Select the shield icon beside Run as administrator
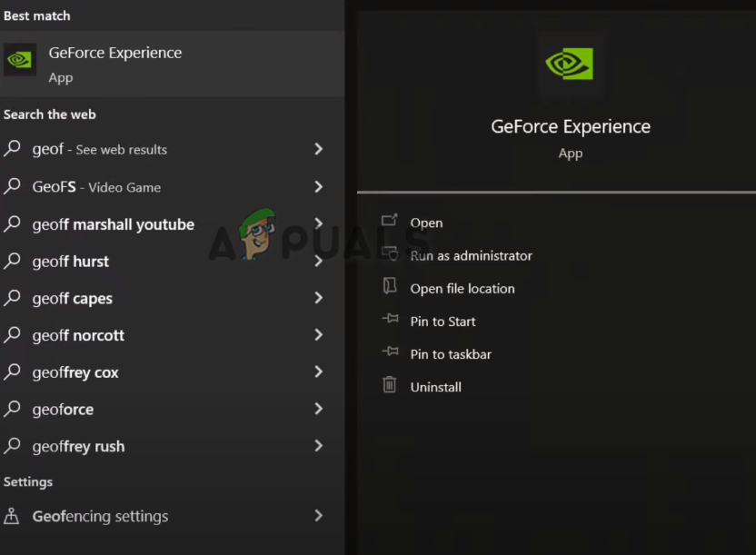756x555 pixels. 391,255
